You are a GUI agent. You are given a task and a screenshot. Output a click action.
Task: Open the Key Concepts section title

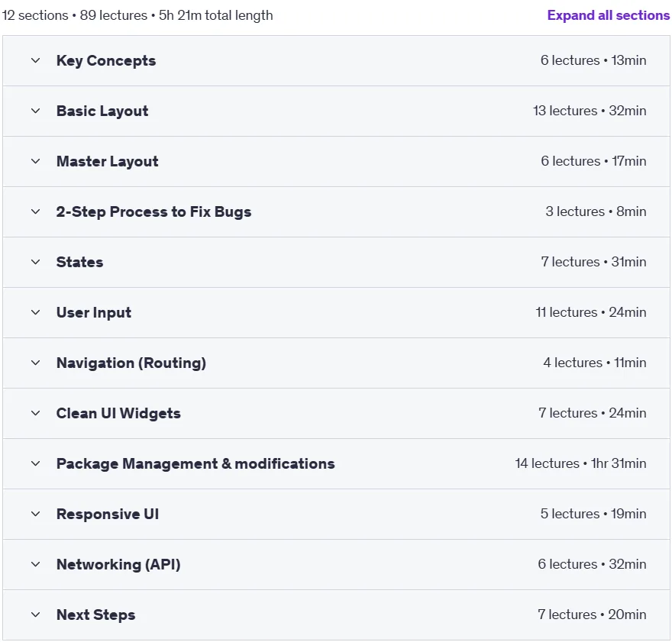pyautogui.click(x=106, y=61)
